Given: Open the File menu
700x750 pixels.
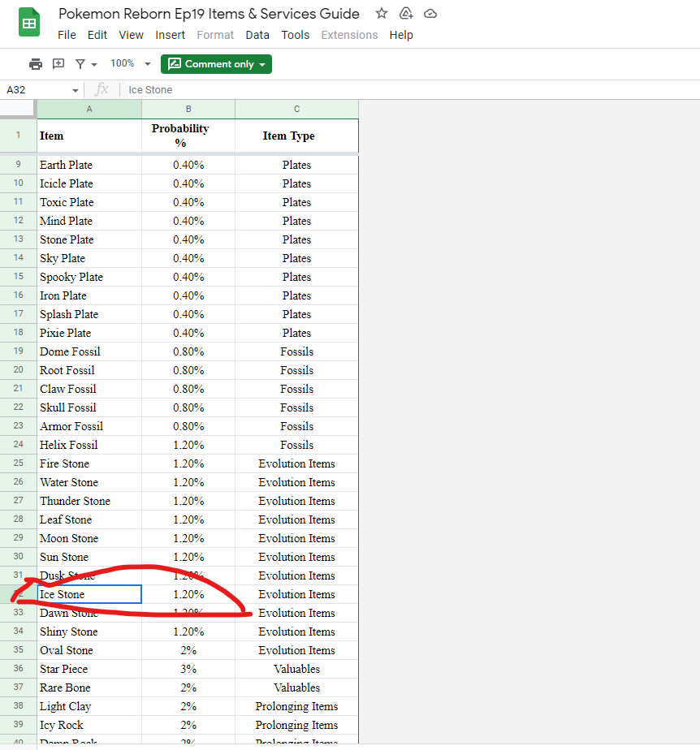Looking at the screenshot, I should coord(67,35).
